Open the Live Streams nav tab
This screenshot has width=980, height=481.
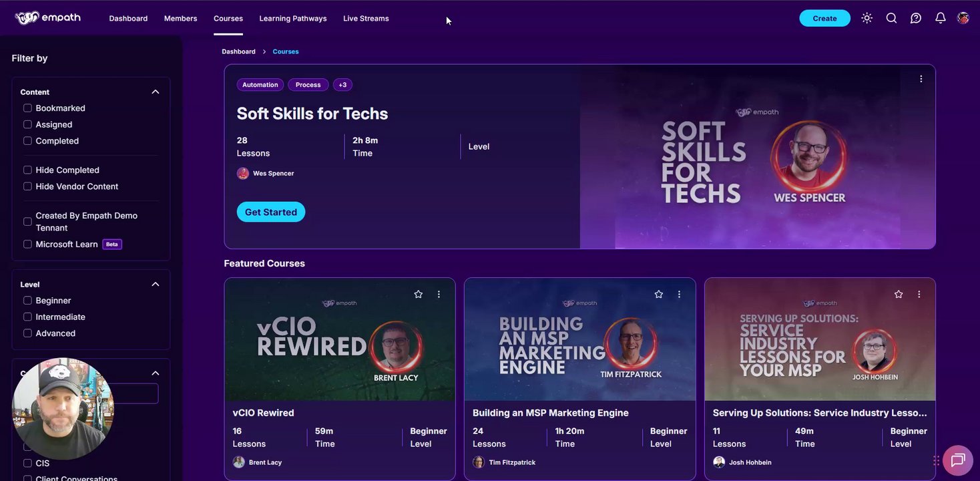point(366,19)
